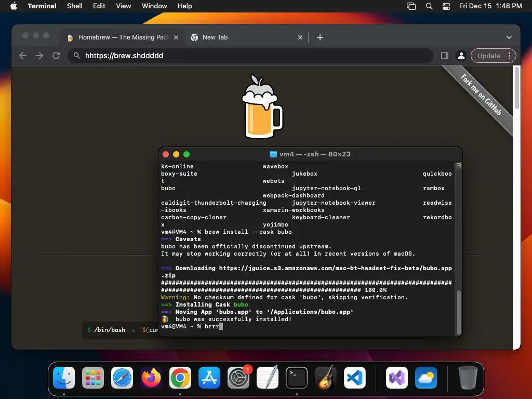Open Terminal from the Dock
Image resolution: width=532 pixels, height=399 pixels.
pos(297,378)
